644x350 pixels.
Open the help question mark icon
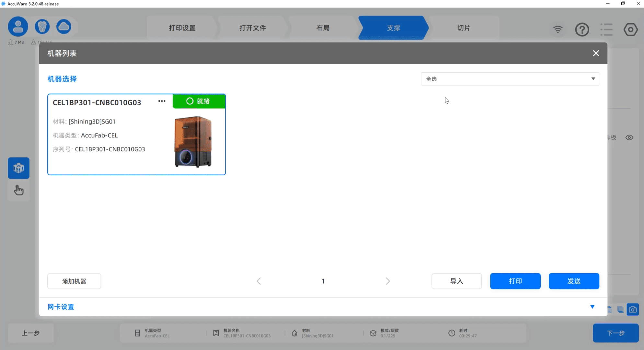pos(582,29)
